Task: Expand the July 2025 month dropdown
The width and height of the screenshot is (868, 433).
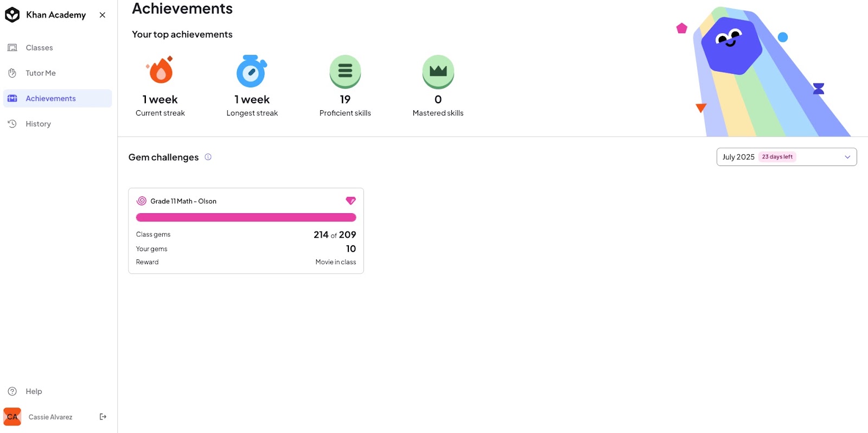Action: coord(787,157)
